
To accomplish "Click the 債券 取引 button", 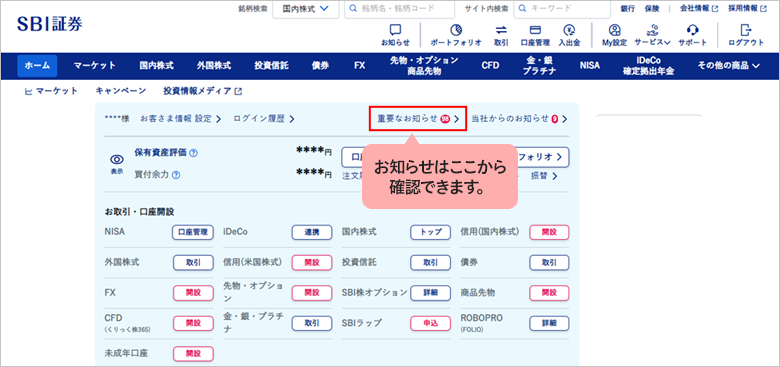I will (549, 263).
